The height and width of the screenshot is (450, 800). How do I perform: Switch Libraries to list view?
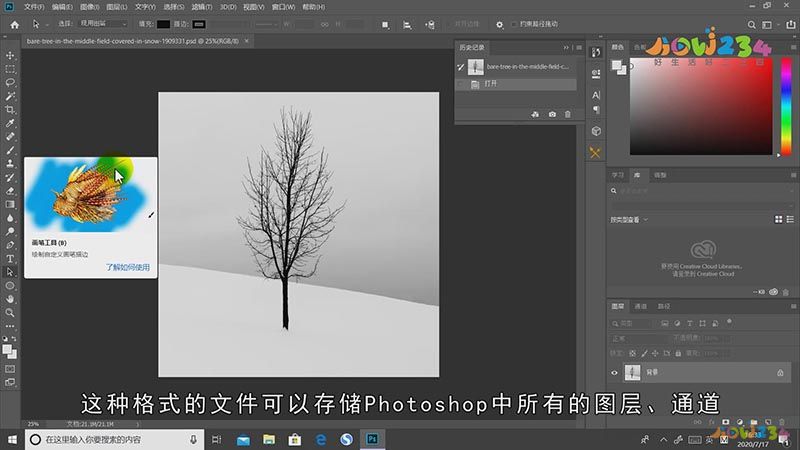(790, 219)
